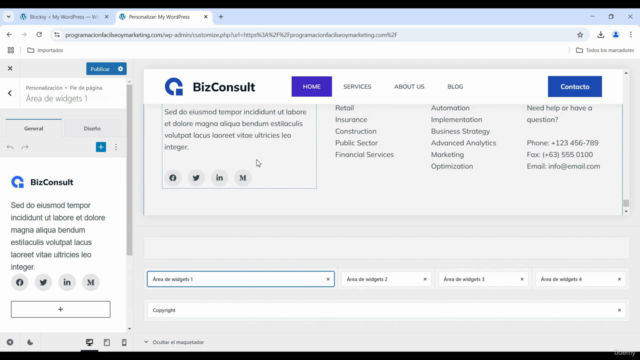The width and height of the screenshot is (640, 360).
Task: Remove Área de widgets 4 from builder
Action: [x=619, y=279]
